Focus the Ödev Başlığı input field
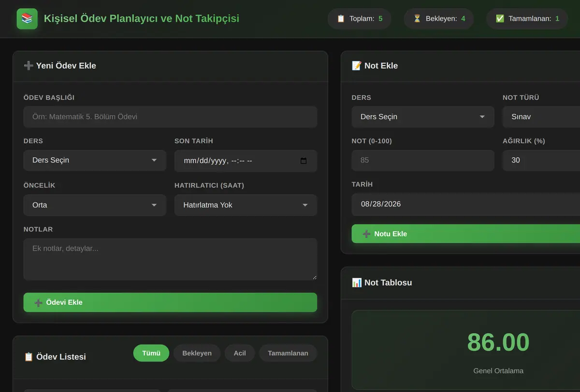The height and width of the screenshot is (392, 580). tap(170, 116)
